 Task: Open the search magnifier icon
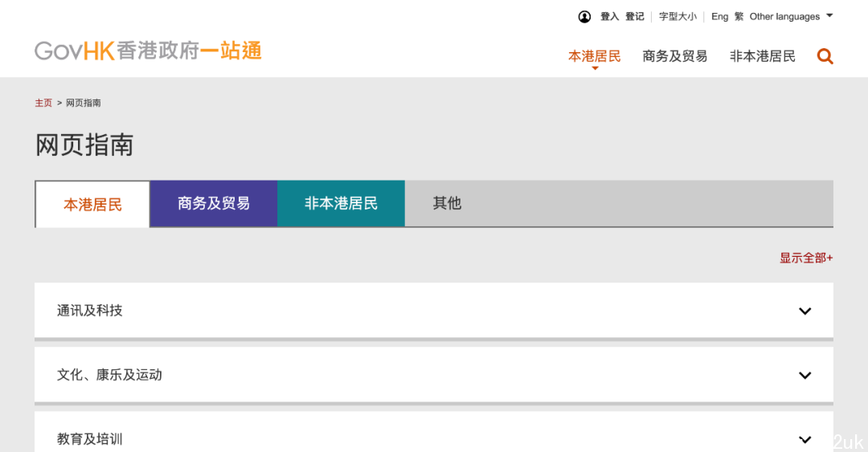click(x=825, y=56)
